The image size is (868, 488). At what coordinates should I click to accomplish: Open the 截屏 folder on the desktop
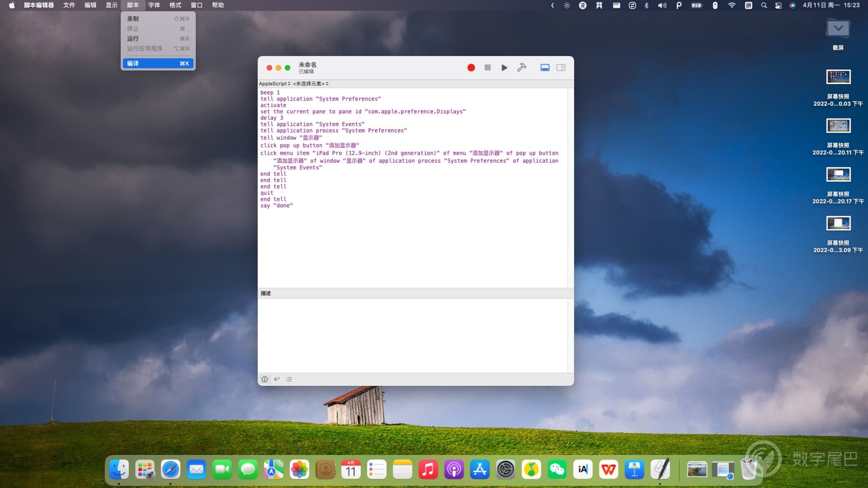coord(838,29)
